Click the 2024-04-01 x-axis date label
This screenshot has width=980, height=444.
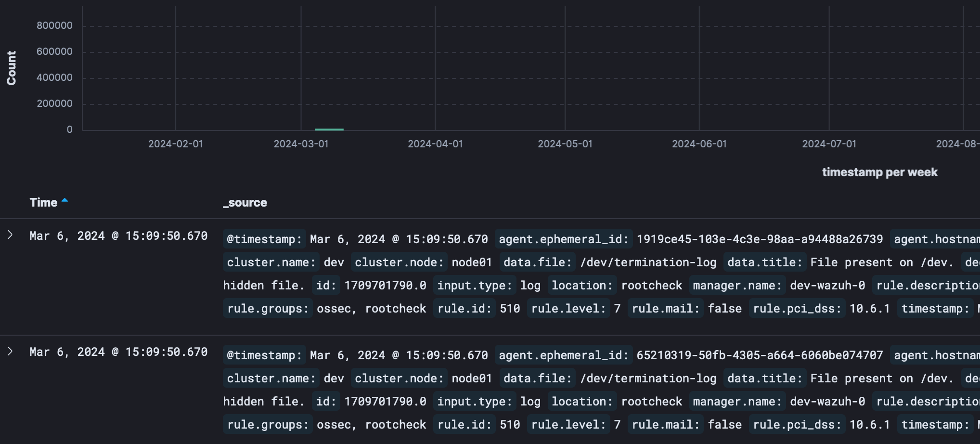click(x=435, y=144)
